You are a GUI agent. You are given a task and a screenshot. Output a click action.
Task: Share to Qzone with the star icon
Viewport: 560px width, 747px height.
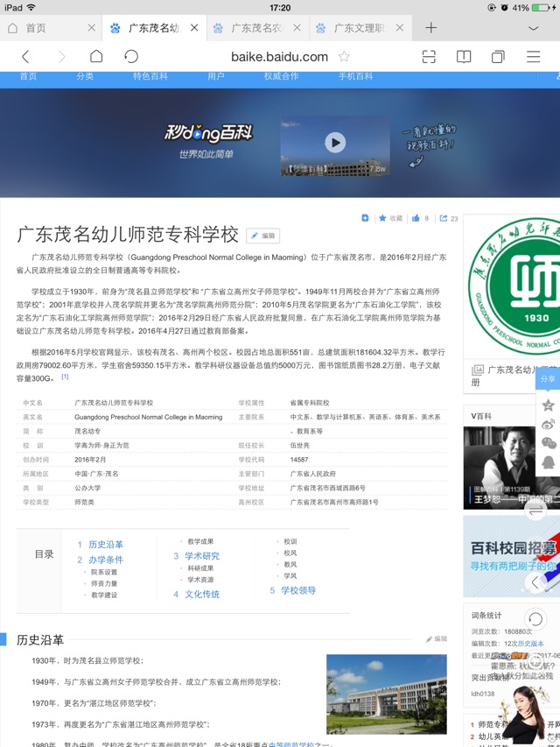(548, 405)
